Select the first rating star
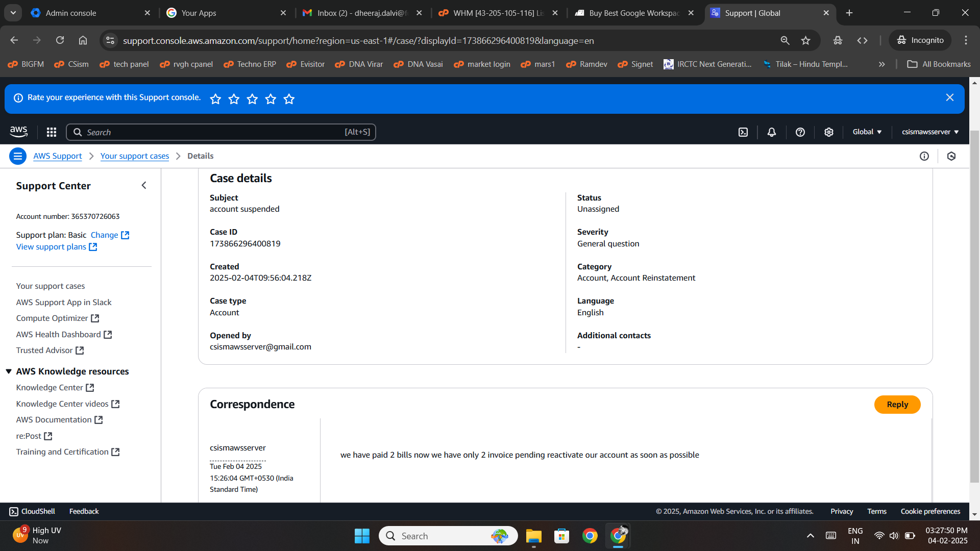Screen dimensions: 980x551 point(215,99)
